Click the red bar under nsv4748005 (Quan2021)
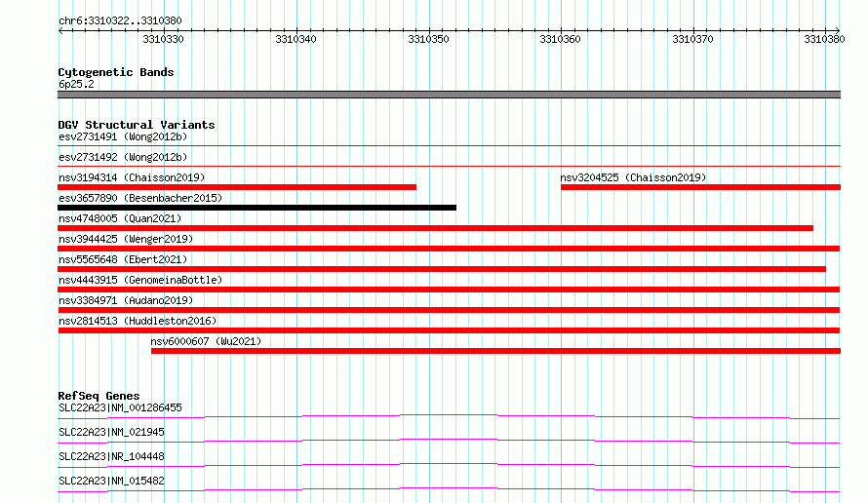 point(436,228)
